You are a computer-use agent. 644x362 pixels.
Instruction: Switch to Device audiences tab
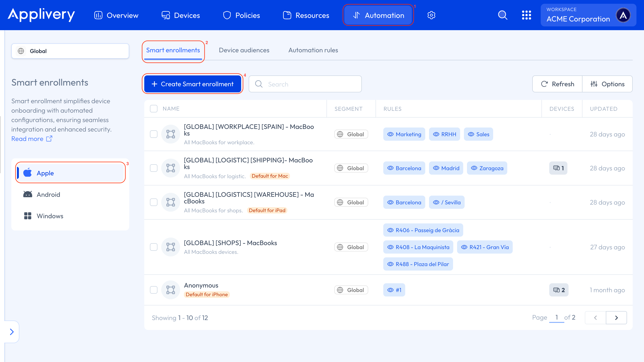click(244, 50)
